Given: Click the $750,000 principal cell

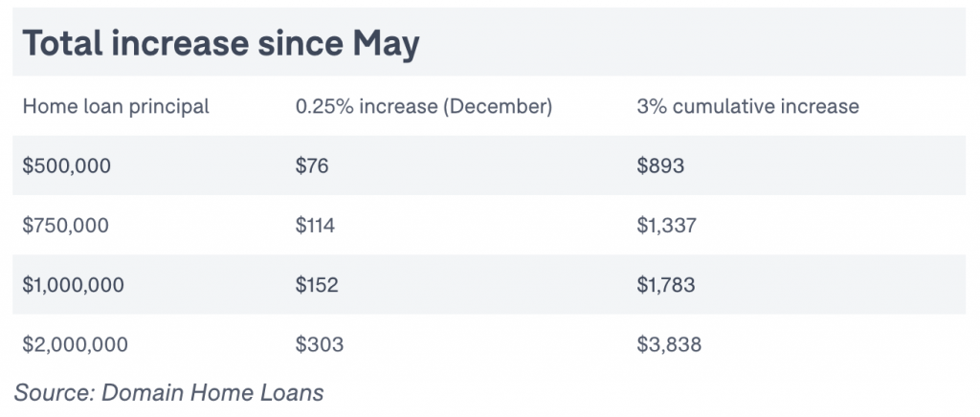Looking at the screenshot, I should click(66, 226).
